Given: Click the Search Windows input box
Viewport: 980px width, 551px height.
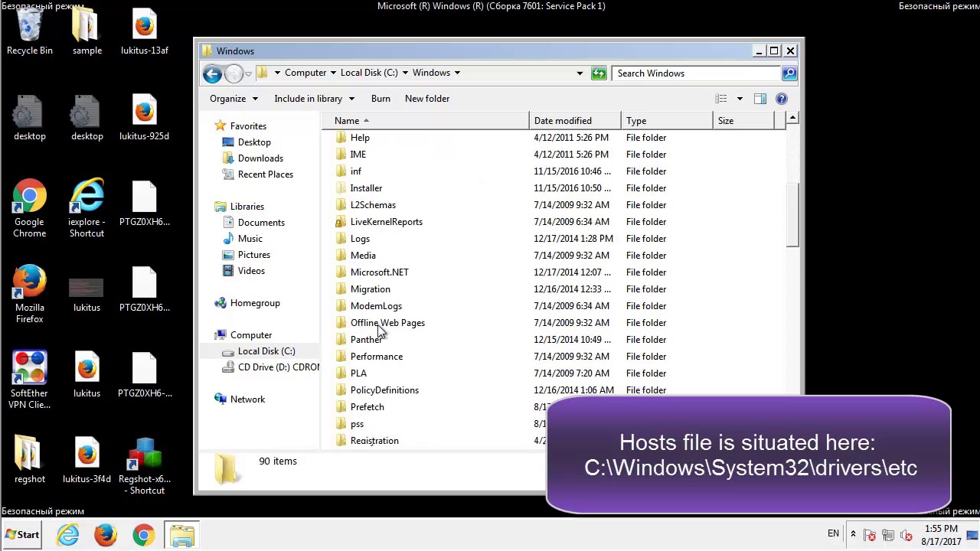Looking at the screenshot, I should 695,73.
